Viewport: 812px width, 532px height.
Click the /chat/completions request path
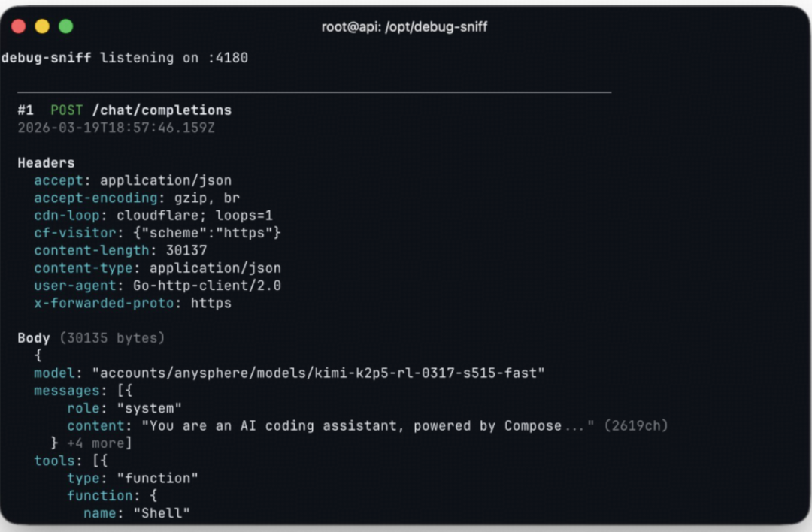[x=162, y=110]
